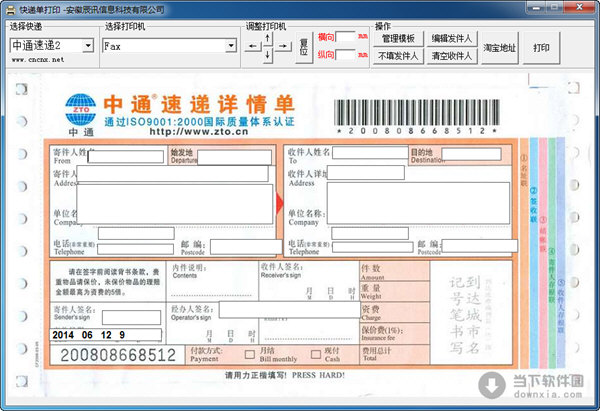The width and height of the screenshot is (600, 411).
Task: Click the sender's sign field (寄件人签名)
Action: [x=132, y=318]
